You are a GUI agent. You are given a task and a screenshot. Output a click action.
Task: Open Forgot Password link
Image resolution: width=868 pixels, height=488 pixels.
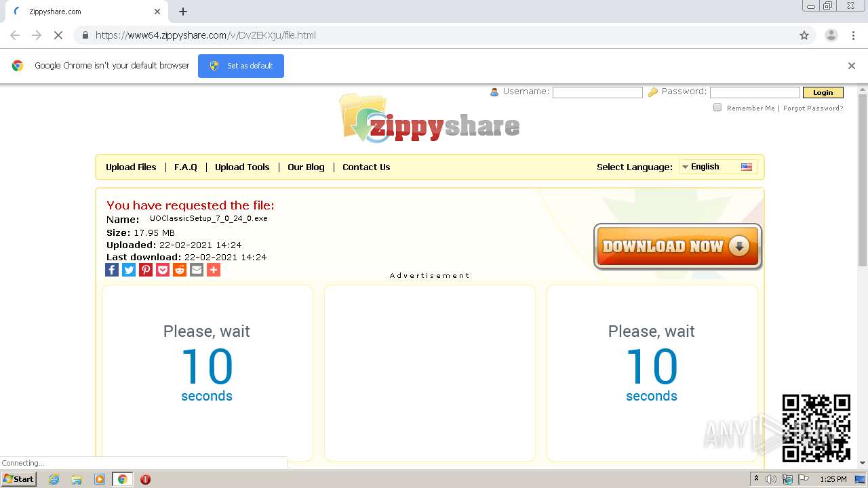813,108
